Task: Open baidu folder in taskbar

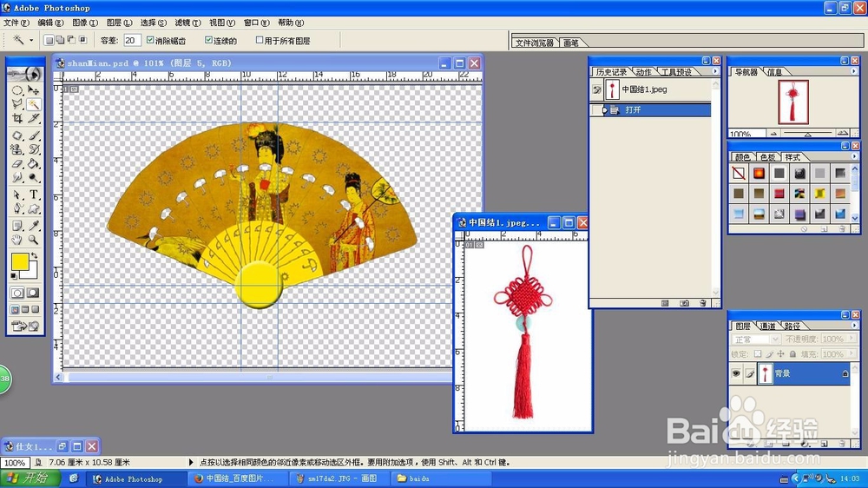Action: 441,478
